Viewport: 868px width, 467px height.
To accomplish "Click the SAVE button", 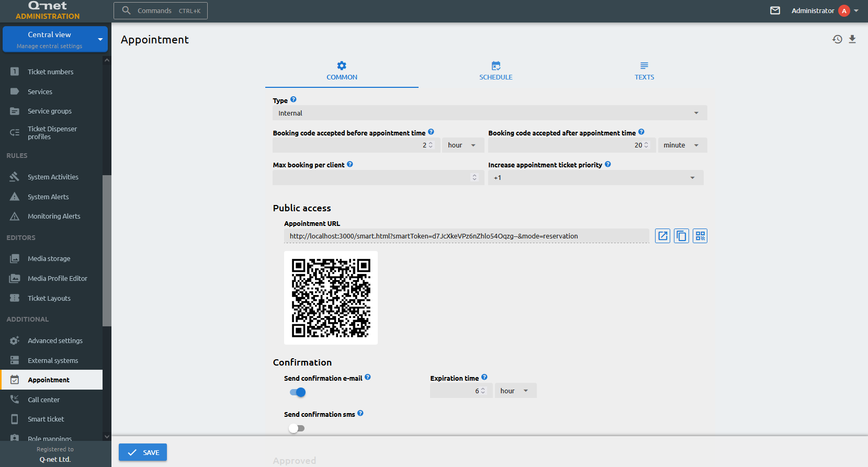I will coord(143,452).
